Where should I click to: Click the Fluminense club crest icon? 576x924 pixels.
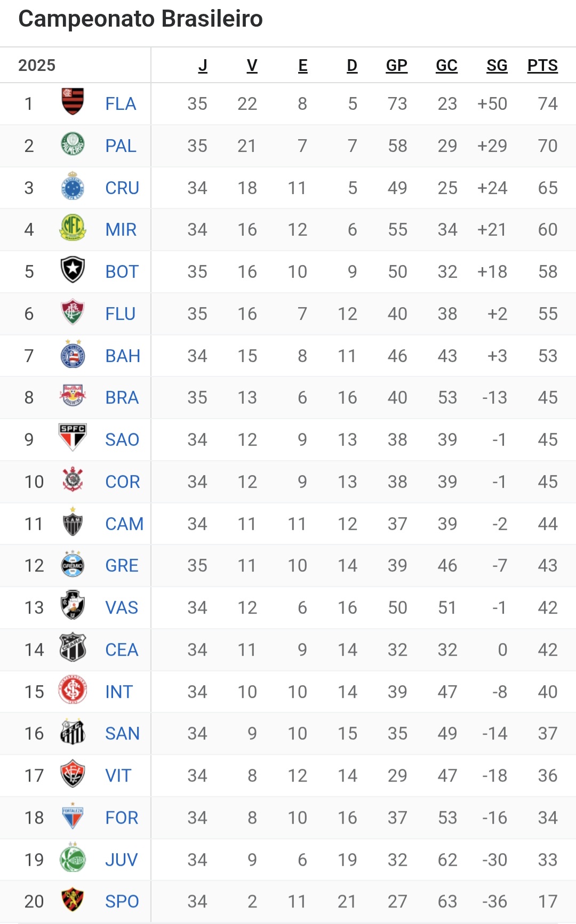pyautogui.click(x=73, y=312)
